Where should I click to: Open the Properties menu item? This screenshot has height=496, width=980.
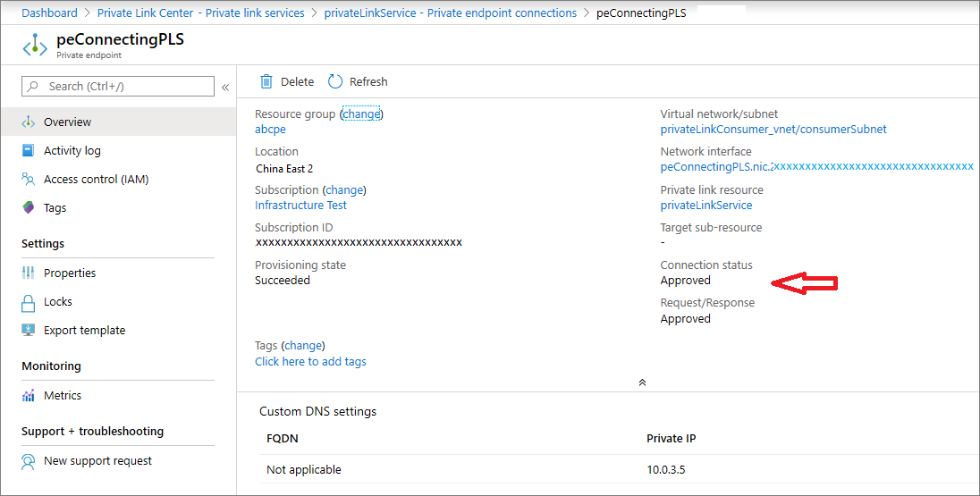coord(70,273)
